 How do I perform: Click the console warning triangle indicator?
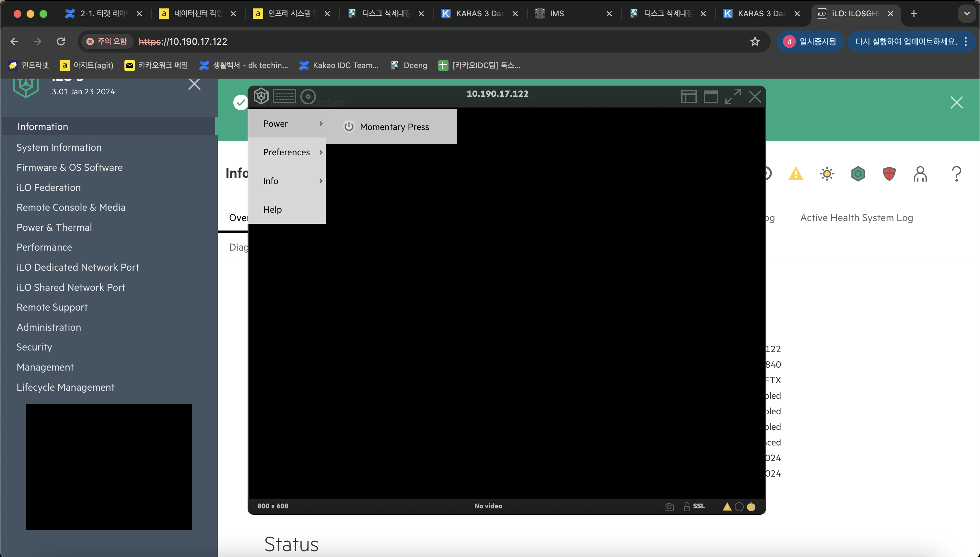point(727,506)
